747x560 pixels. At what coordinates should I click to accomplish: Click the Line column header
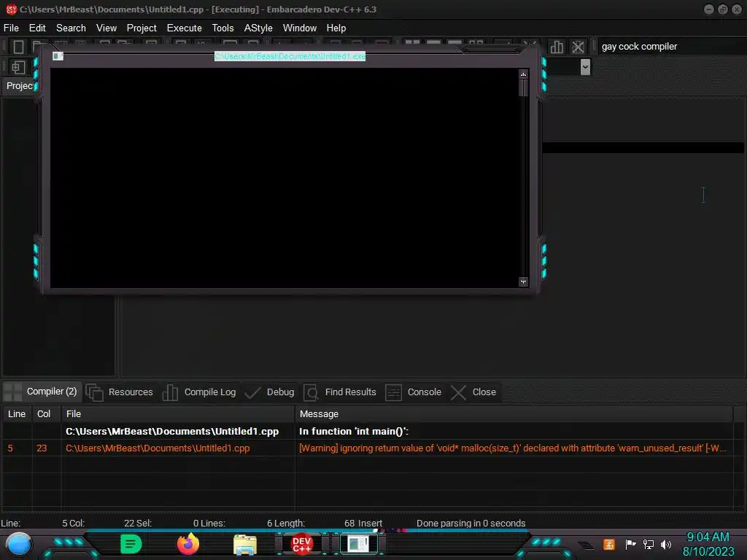17,414
